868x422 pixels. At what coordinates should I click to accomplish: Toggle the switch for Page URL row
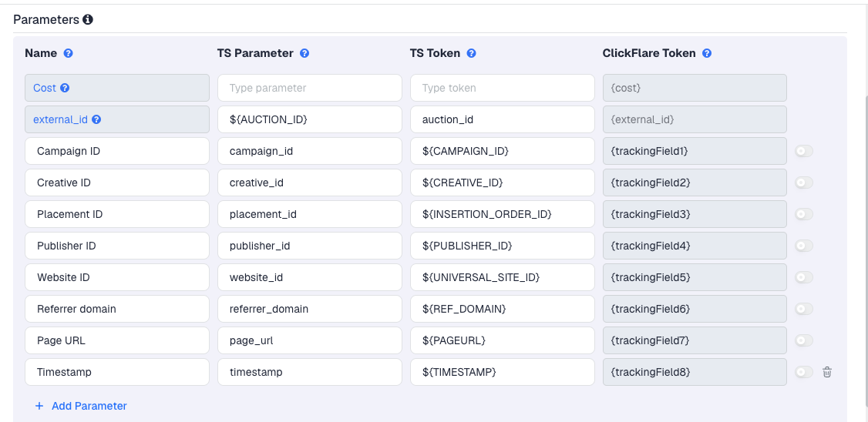[804, 340]
